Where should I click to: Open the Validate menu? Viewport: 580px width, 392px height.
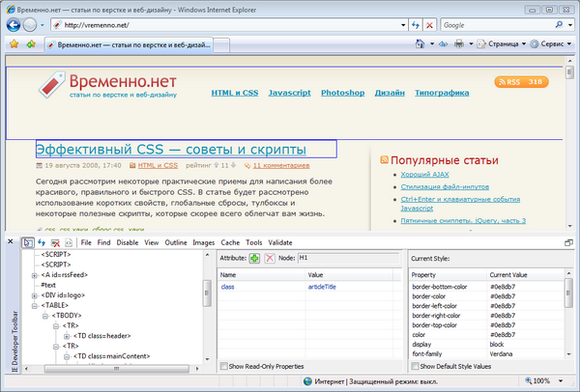pos(280,242)
